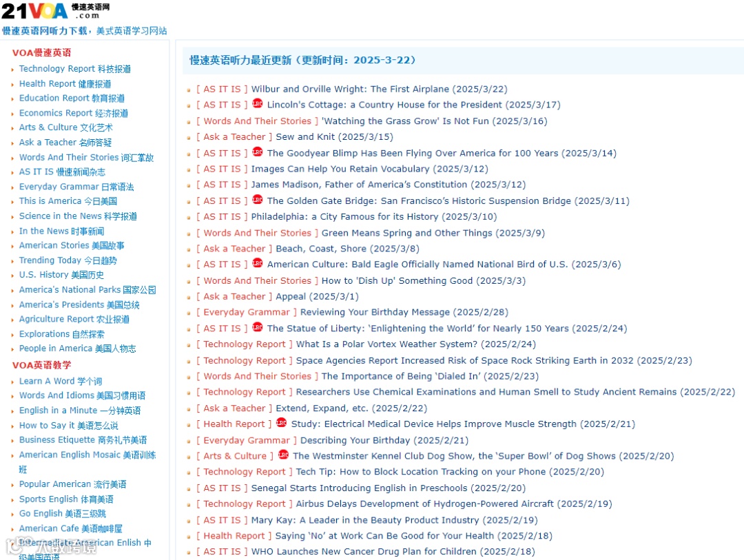Open America's National Parks 国家公园
Image resolution: width=744 pixels, height=560 pixels.
[87, 290]
